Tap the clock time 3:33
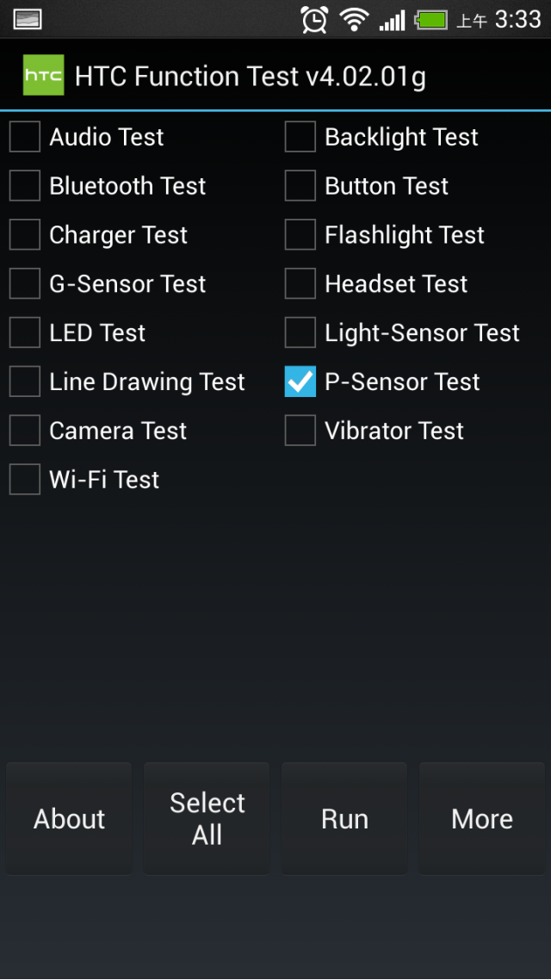The height and width of the screenshot is (980, 551). point(518,19)
